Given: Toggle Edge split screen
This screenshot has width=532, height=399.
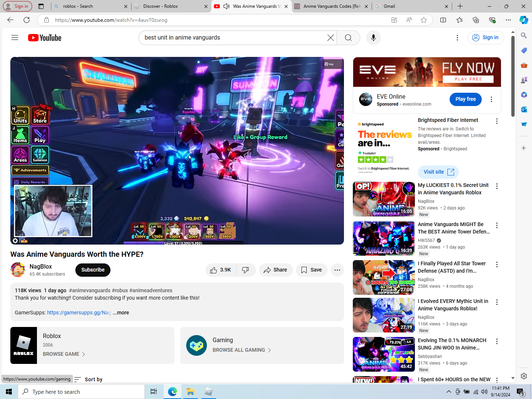Looking at the screenshot, I should click(x=443, y=20).
